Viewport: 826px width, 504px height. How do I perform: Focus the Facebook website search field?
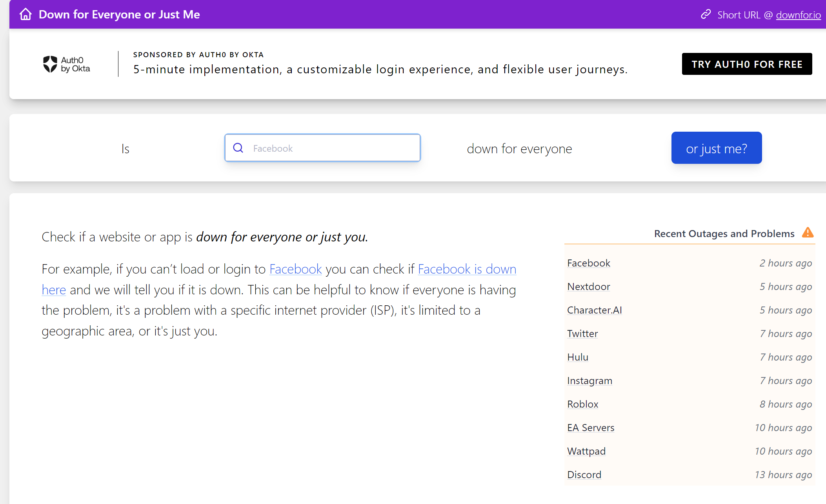(322, 148)
